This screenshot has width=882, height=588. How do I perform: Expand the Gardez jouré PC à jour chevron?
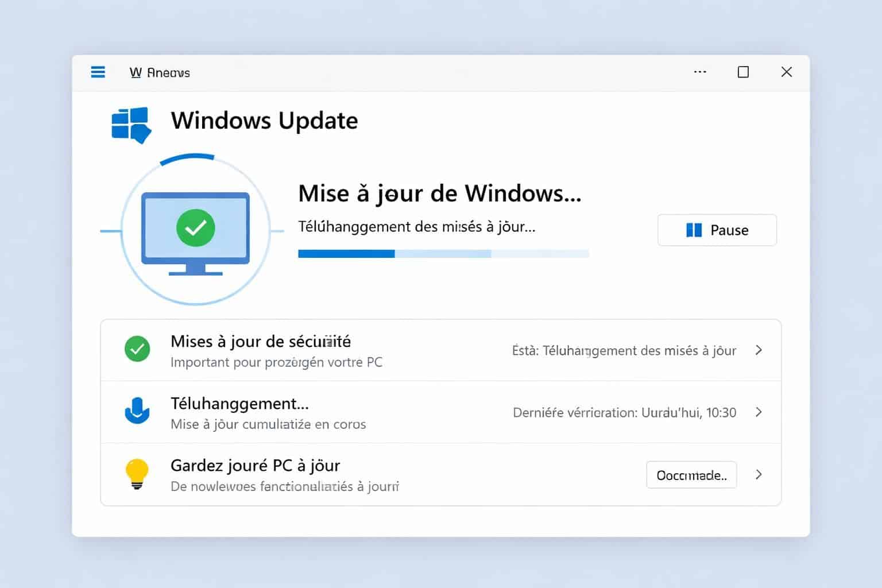pos(759,474)
